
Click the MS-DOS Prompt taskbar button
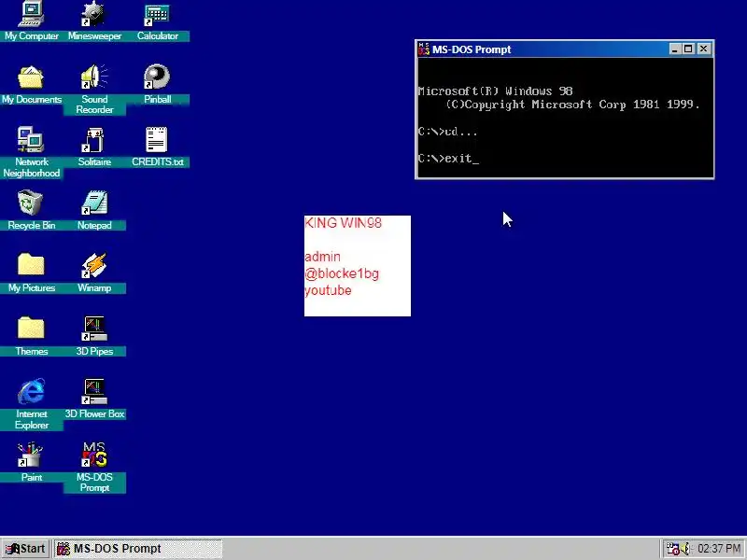(x=137, y=549)
